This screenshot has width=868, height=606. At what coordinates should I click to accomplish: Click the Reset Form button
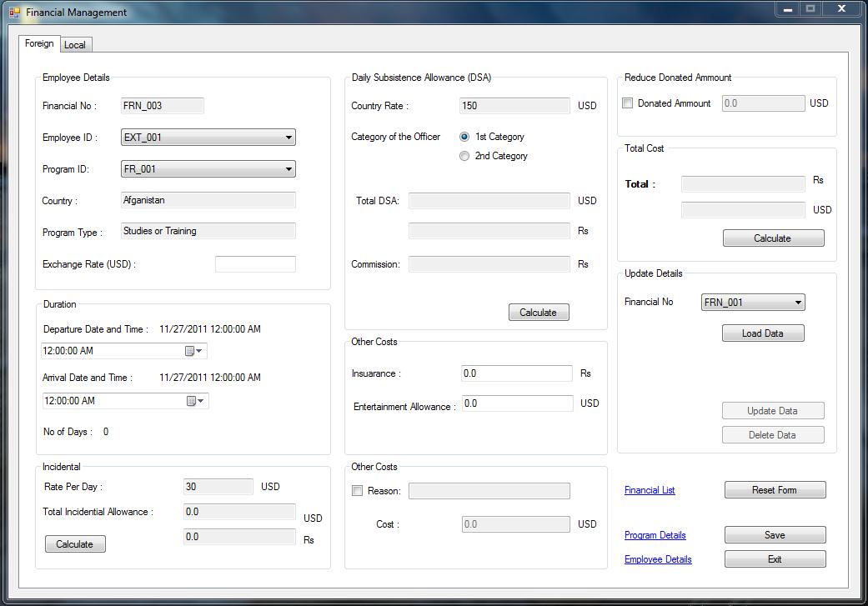pyautogui.click(x=775, y=490)
